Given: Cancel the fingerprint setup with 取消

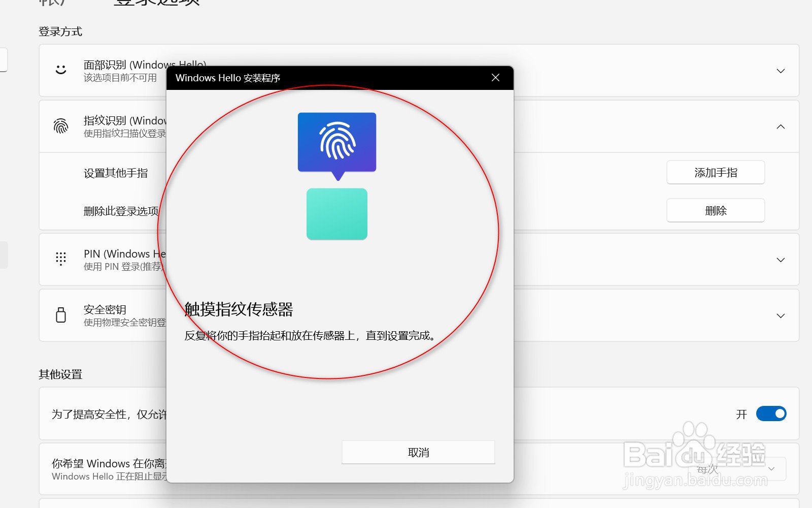Looking at the screenshot, I should (418, 452).
